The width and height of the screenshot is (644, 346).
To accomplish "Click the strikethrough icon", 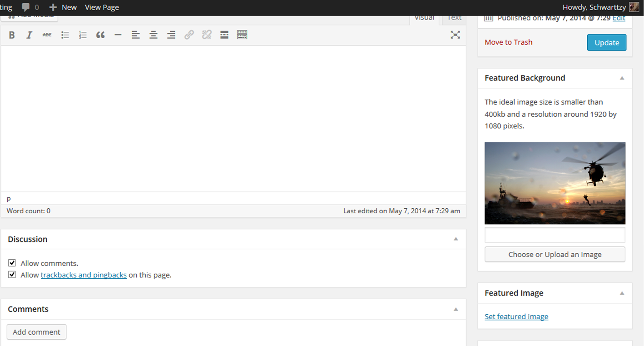I will point(47,35).
